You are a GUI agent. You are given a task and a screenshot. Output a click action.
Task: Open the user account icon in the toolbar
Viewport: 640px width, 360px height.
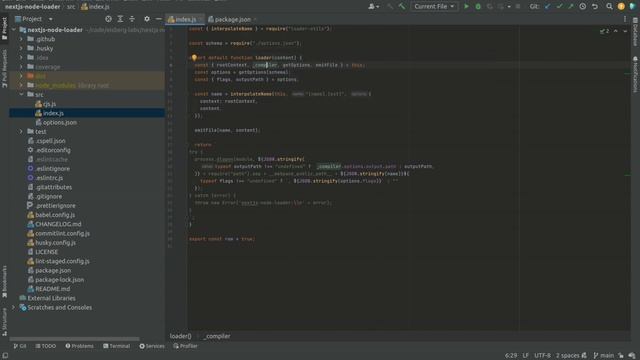point(373,7)
